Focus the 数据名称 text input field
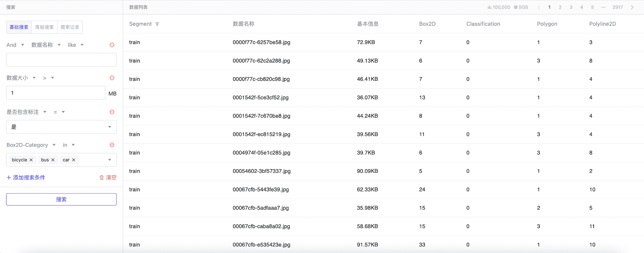Screen dimensions: 644x253 (x=61, y=60)
